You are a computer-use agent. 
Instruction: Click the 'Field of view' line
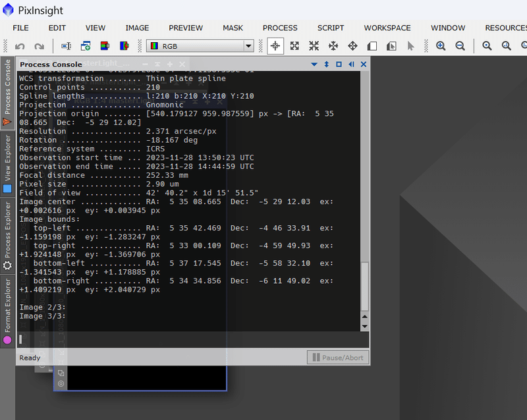[138, 193]
